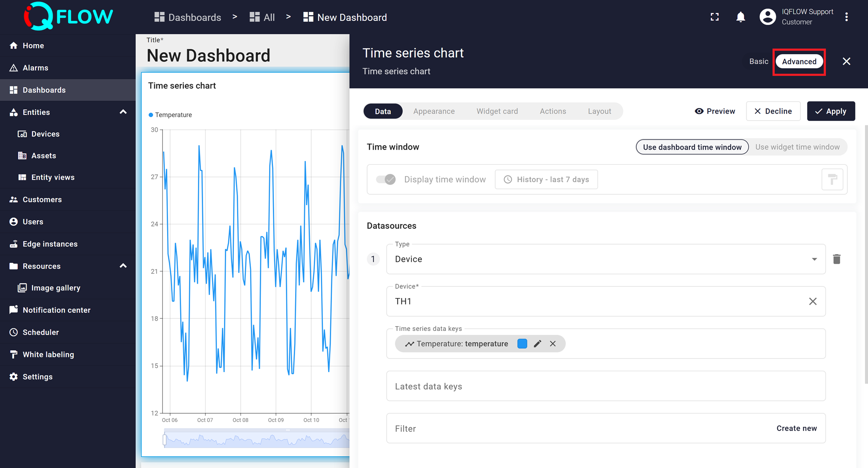Delete datasource using trash icon
Screen dimensions: 868x468
(837, 259)
